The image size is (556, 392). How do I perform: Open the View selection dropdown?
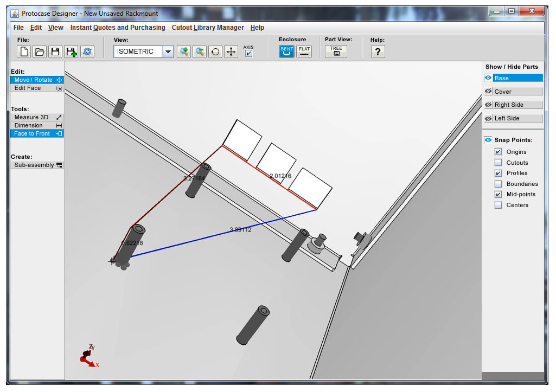(x=168, y=52)
